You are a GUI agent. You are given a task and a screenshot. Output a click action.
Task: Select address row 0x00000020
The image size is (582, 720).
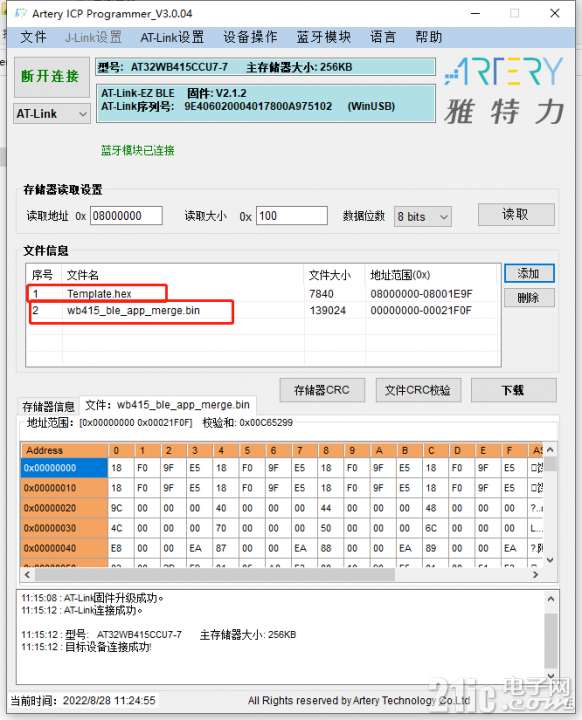point(64,508)
